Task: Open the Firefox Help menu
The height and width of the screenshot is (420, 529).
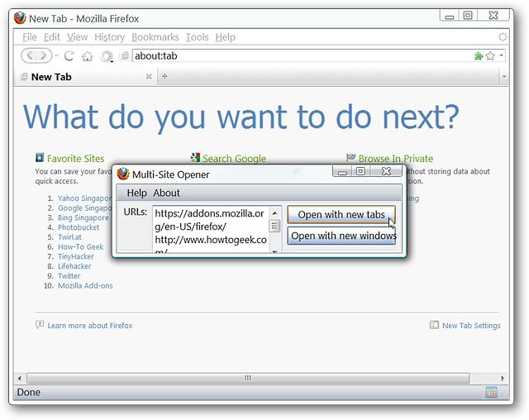Action: pyautogui.click(x=226, y=37)
